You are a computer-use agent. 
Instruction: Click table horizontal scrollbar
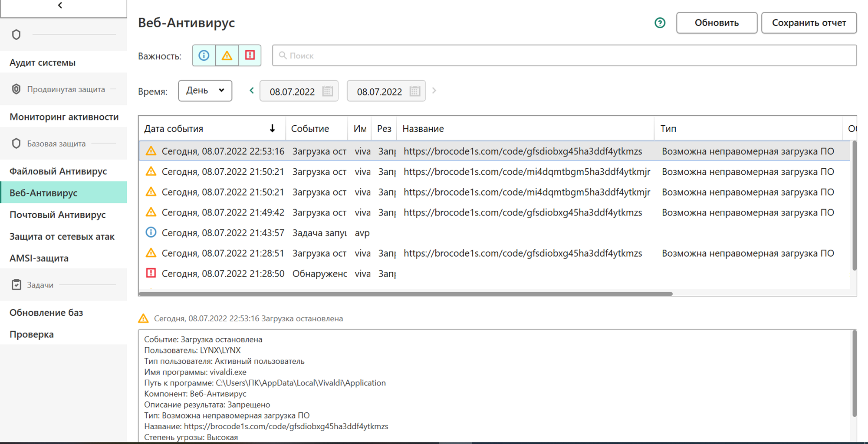(406, 294)
